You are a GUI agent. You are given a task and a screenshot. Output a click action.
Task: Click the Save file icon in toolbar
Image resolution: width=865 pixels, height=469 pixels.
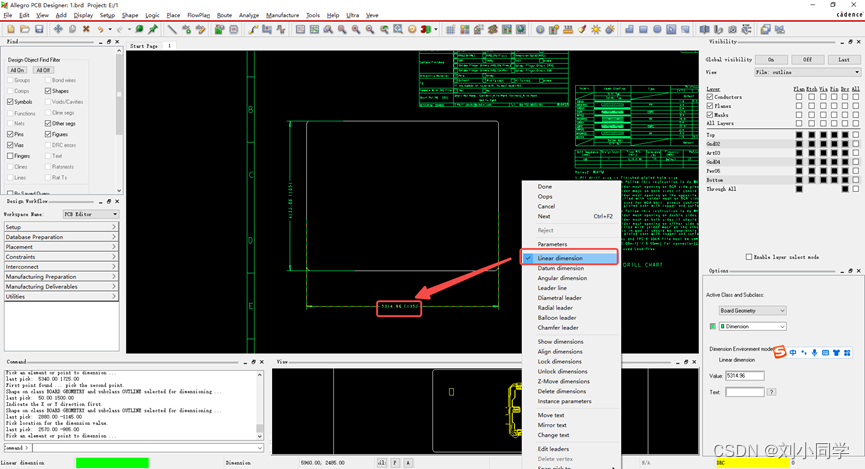38,29
